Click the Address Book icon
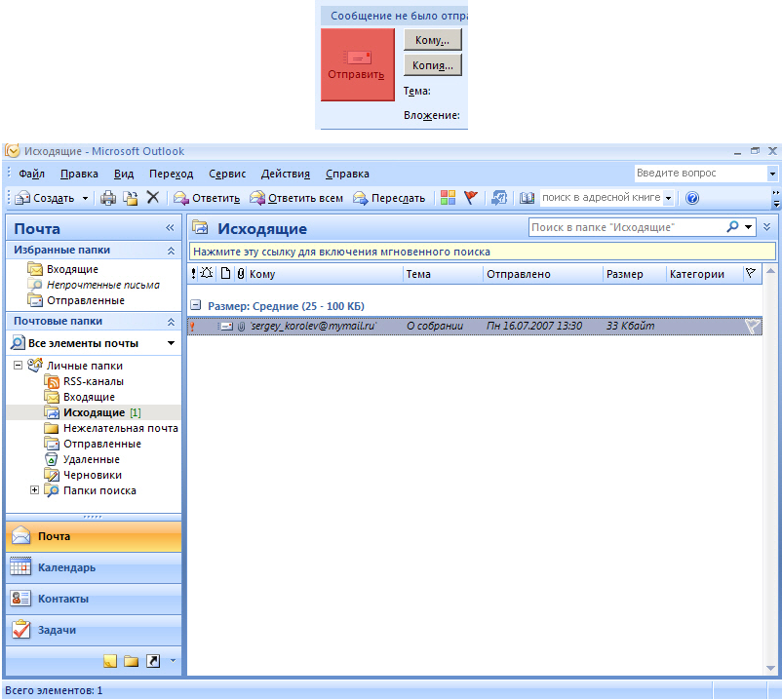Image resolution: width=782 pixels, height=700 pixels. 527,198
